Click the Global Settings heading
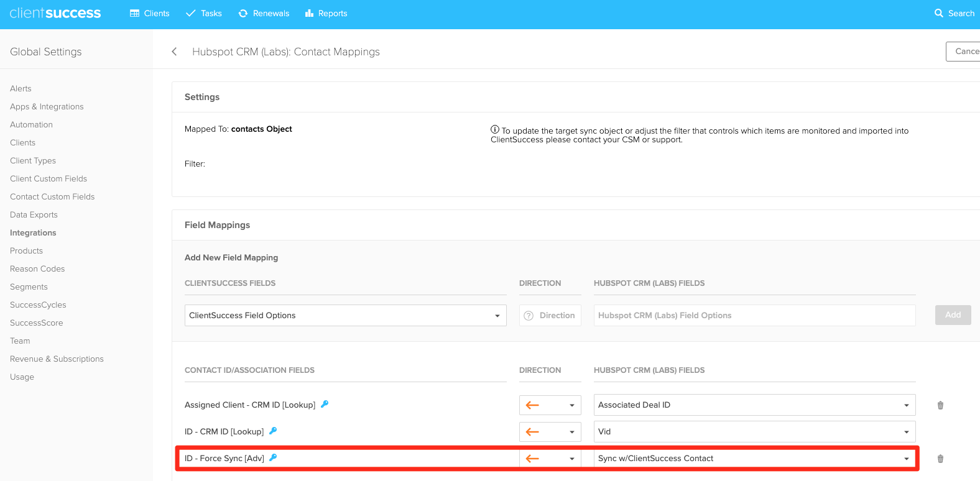Viewport: 980px width, 481px height. [x=46, y=52]
